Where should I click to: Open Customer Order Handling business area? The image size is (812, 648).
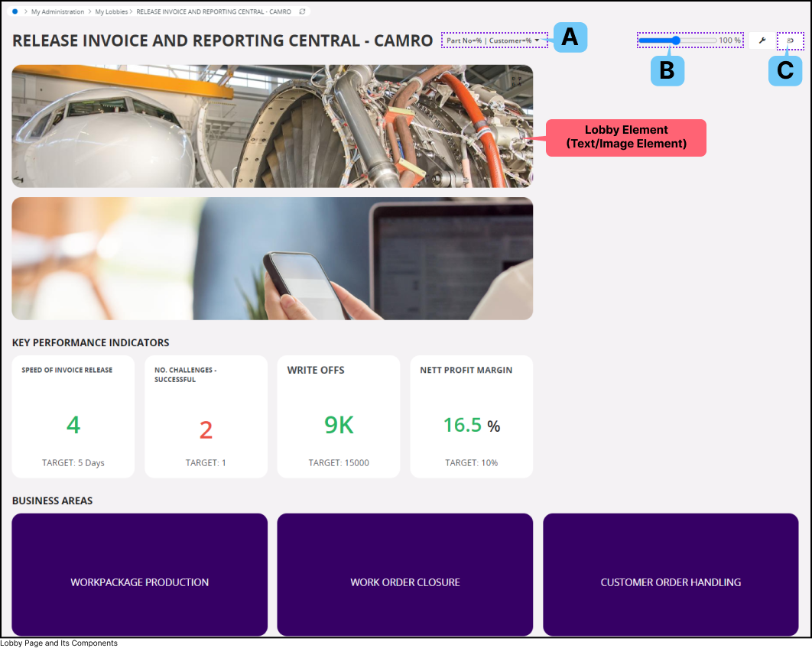(x=671, y=575)
